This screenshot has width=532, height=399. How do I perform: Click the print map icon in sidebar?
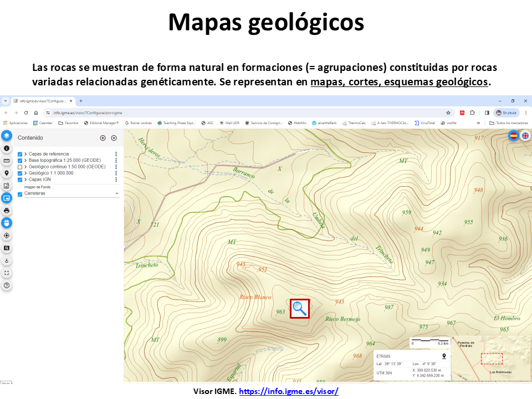pyautogui.click(x=7, y=211)
